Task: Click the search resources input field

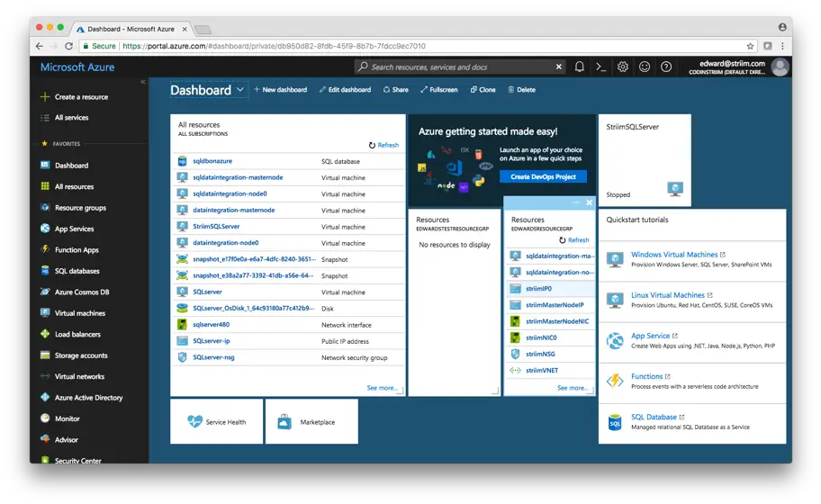Action: point(459,67)
